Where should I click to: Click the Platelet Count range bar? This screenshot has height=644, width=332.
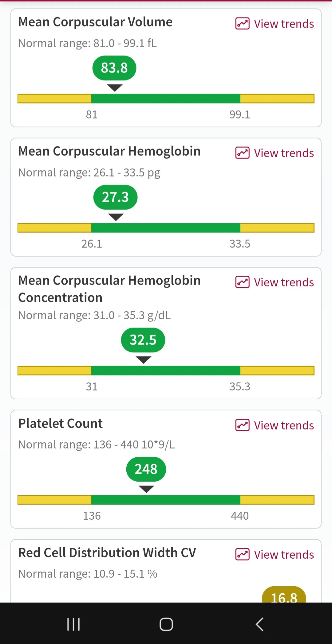(166, 500)
